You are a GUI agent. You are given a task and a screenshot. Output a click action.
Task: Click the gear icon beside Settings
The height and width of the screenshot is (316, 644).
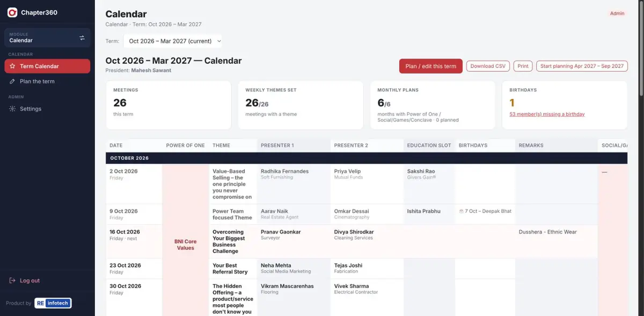click(13, 109)
